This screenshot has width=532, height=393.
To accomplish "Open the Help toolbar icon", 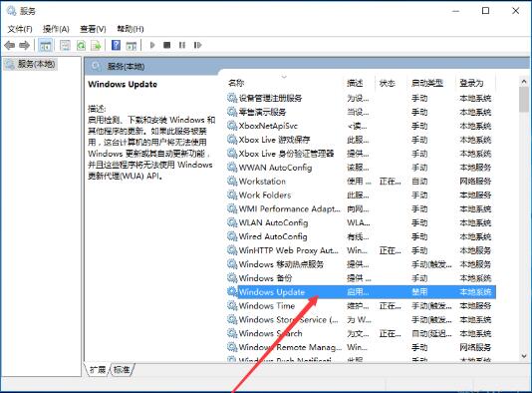I will [x=116, y=45].
